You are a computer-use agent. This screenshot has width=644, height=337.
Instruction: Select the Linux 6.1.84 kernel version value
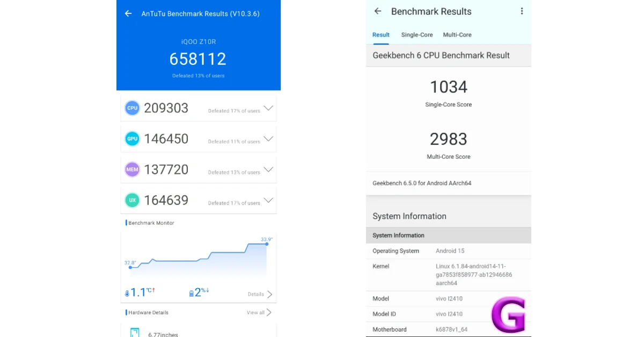click(474, 275)
